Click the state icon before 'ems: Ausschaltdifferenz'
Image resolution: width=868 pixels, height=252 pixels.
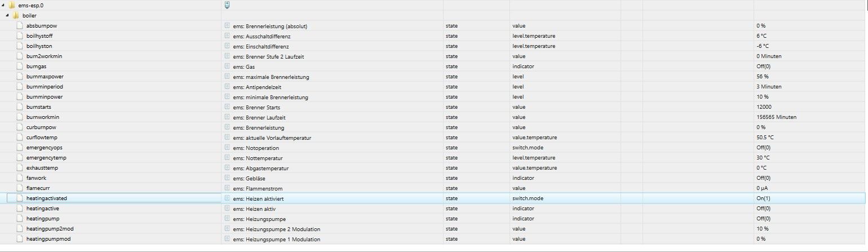click(227, 36)
